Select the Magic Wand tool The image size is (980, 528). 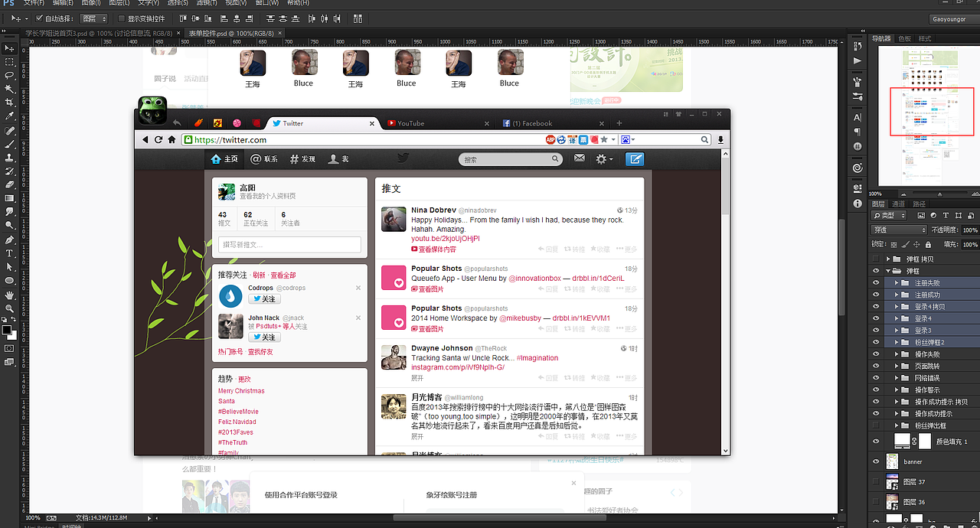tap(9, 90)
